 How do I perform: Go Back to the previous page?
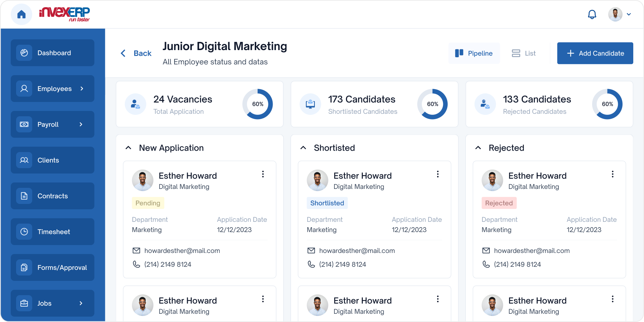136,53
